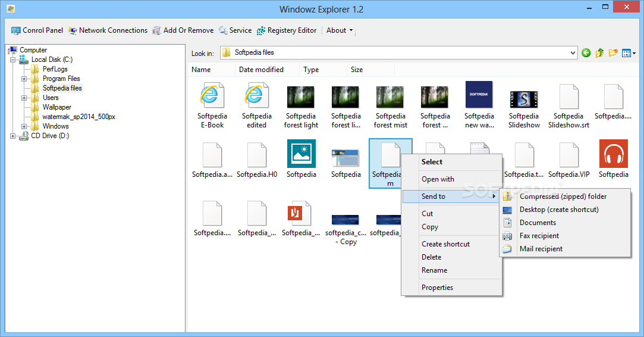The width and height of the screenshot is (644, 337).
Task: Choose Open with in context menu
Action: click(451, 179)
